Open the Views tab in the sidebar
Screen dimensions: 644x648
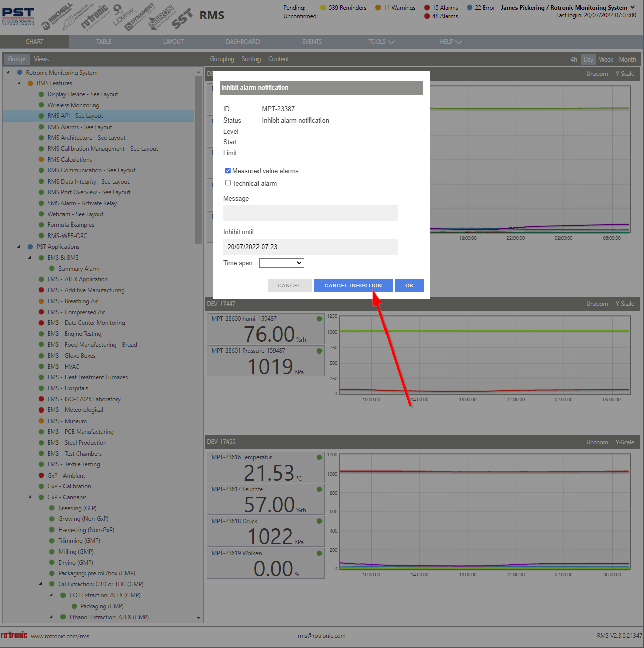[x=41, y=59]
